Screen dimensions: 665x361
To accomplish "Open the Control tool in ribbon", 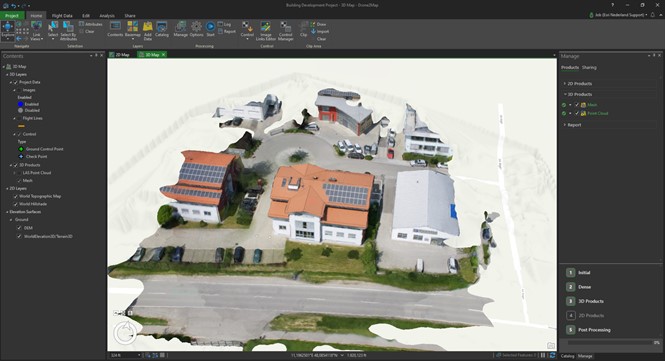I will tap(247, 31).
